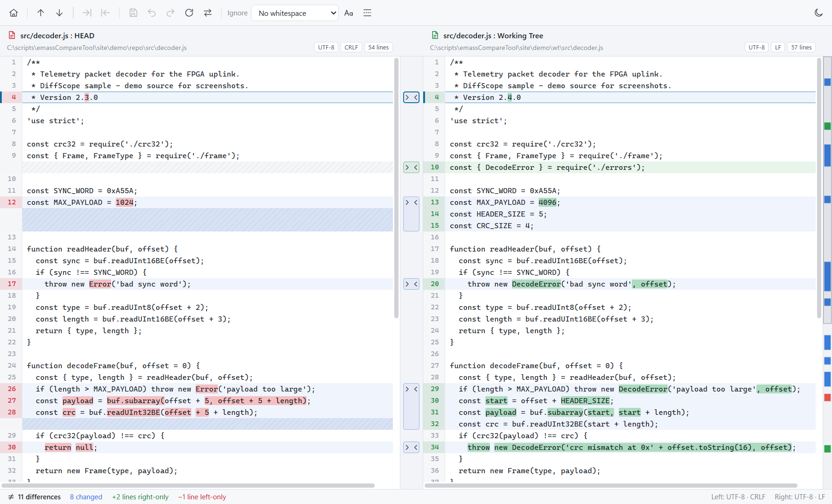Use merge arrows for the Version line change
Screen dimensions: 832x504
[411, 98]
